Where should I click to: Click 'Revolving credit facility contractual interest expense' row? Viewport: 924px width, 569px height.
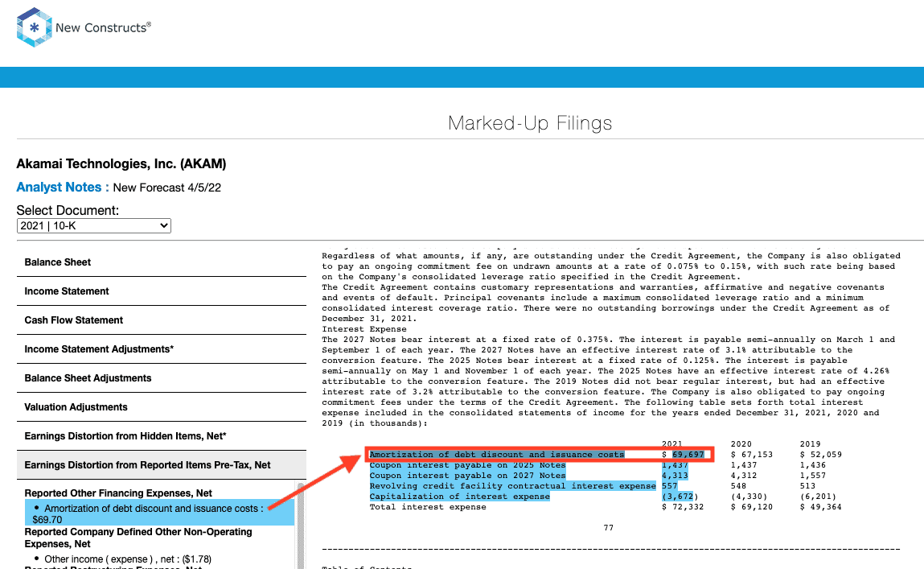(x=513, y=486)
